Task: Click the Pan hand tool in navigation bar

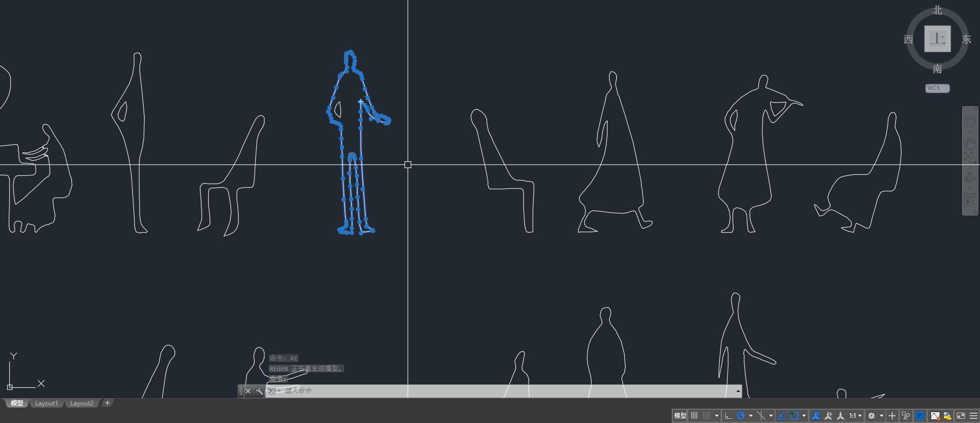Action: point(970,142)
